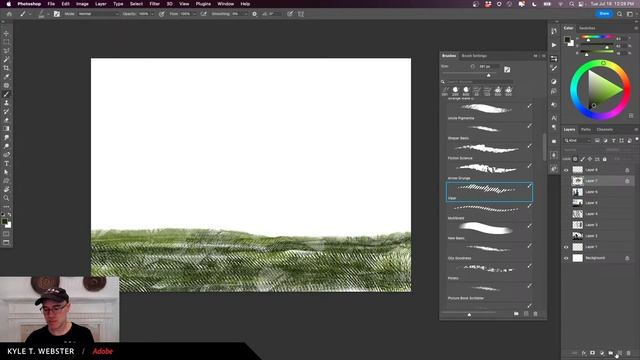640x360 pixels.
Task: Toggle layer filtering switch in Layers panel
Action: tap(637, 139)
